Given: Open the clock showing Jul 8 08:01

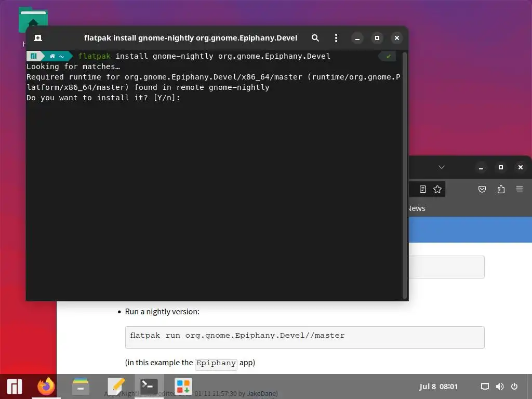Looking at the screenshot, I should coord(438,387).
